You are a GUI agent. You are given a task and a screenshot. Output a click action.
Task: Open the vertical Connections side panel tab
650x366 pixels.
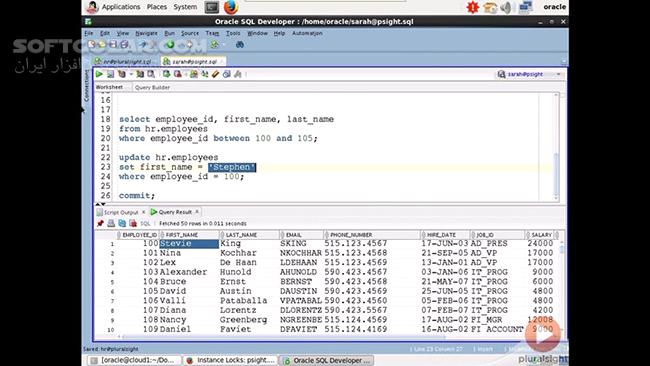click(x=86, y=85)
